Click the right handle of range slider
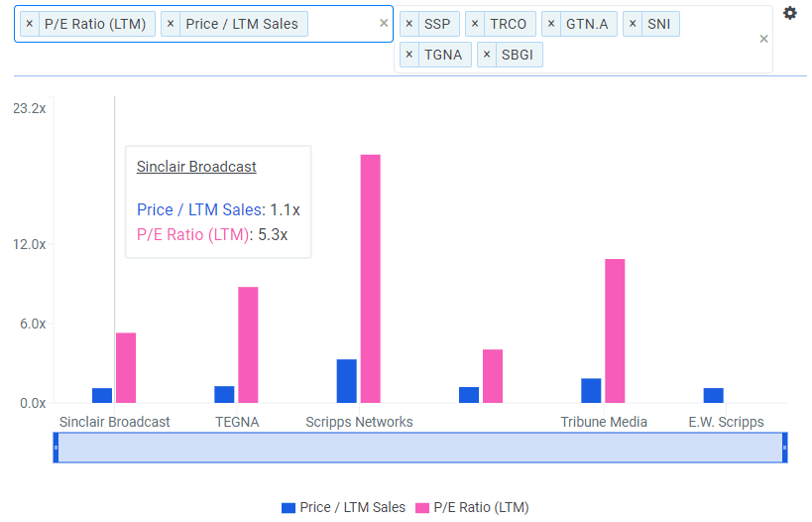812x522 pixels. [x=784, y=449]
